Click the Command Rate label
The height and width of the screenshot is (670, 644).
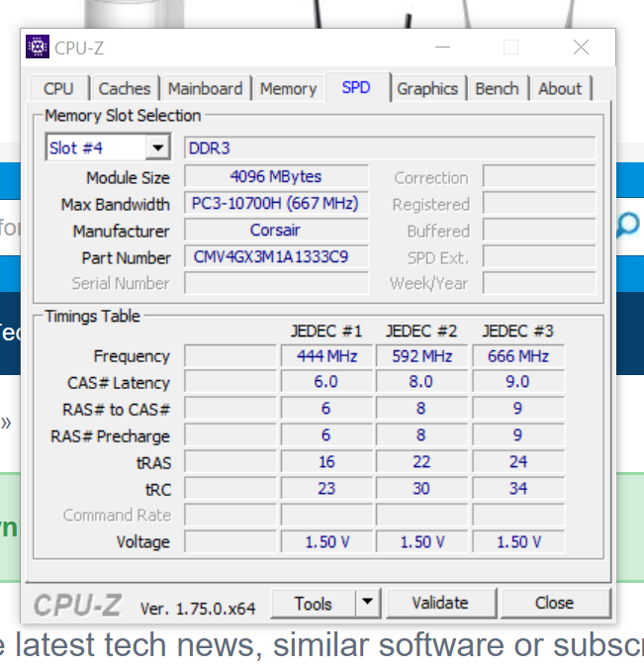(x=117, y=516)
